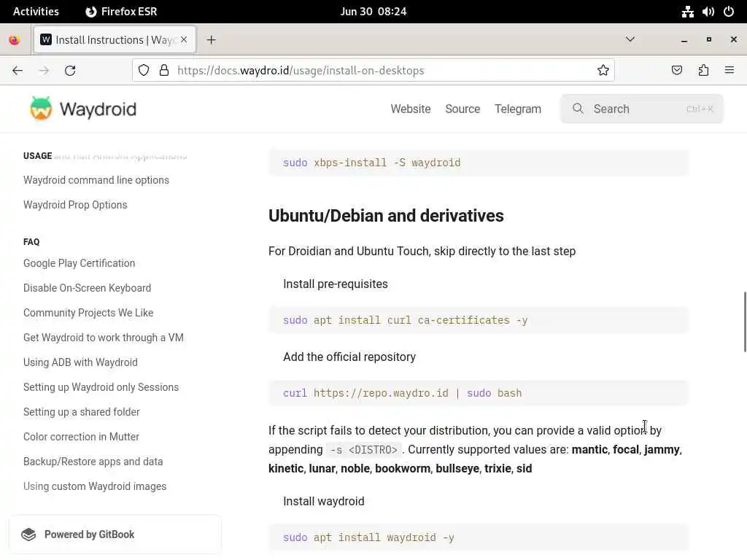The width and height of the screenshot is (747, 560).
Task: Open Get Waydroid to work through a VM
Action: click(104, 337)
